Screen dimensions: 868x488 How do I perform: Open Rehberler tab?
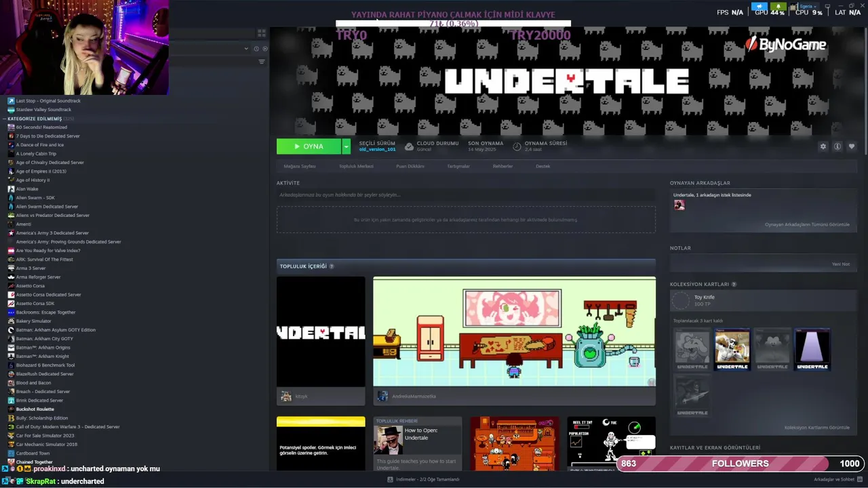click(502, 166)
